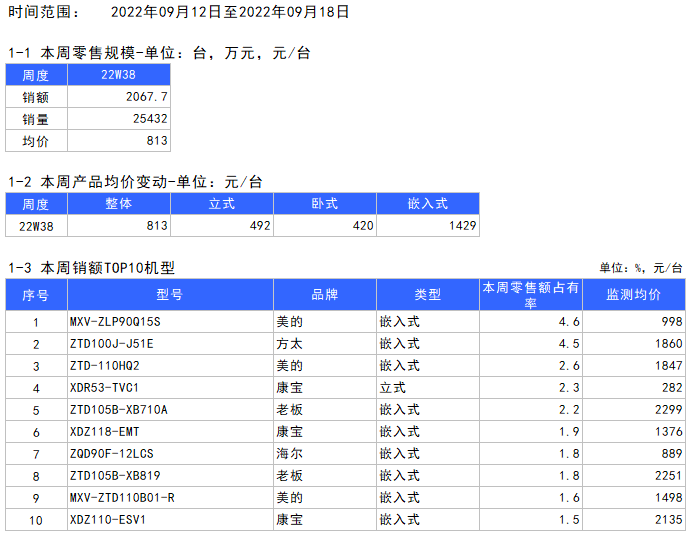The width and height of the screenshot is (690, 537).
Task: Click model XDZ118-EMT
Action: coord(104,432)
